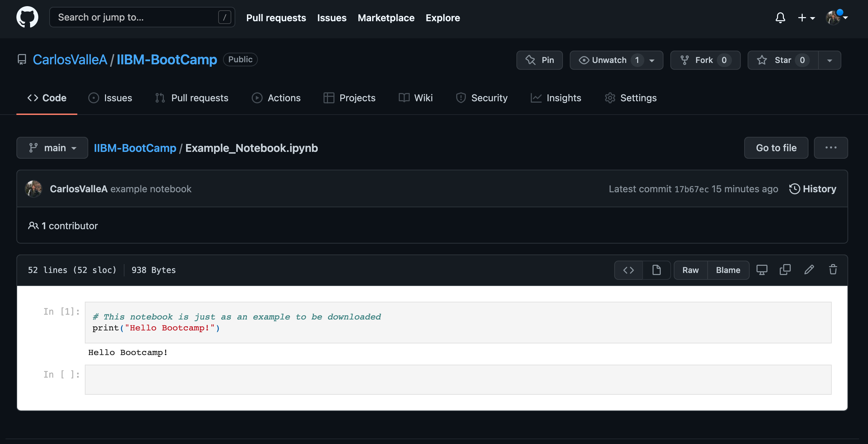868x444 pixels.
Task: Expand the star lists dropdown arrow
Action: point(829,60)
